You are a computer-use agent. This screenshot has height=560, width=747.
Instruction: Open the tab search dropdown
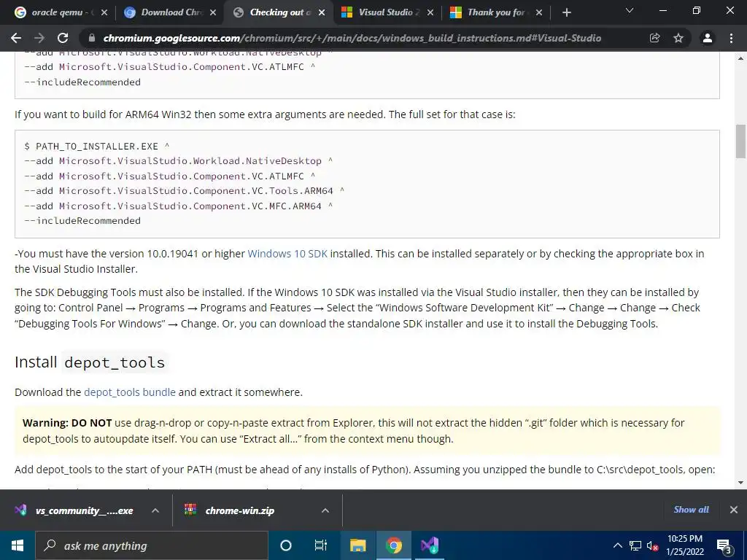(x=630, y=10)
